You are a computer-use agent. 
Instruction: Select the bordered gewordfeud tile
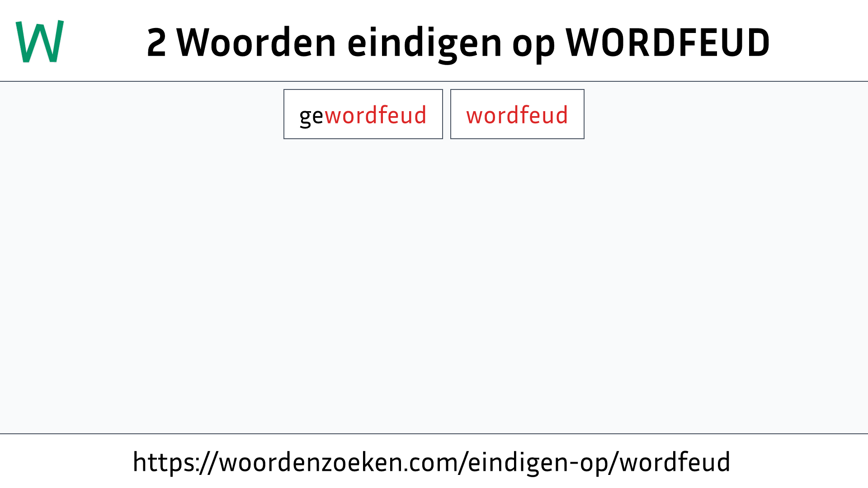click(363, 114)
